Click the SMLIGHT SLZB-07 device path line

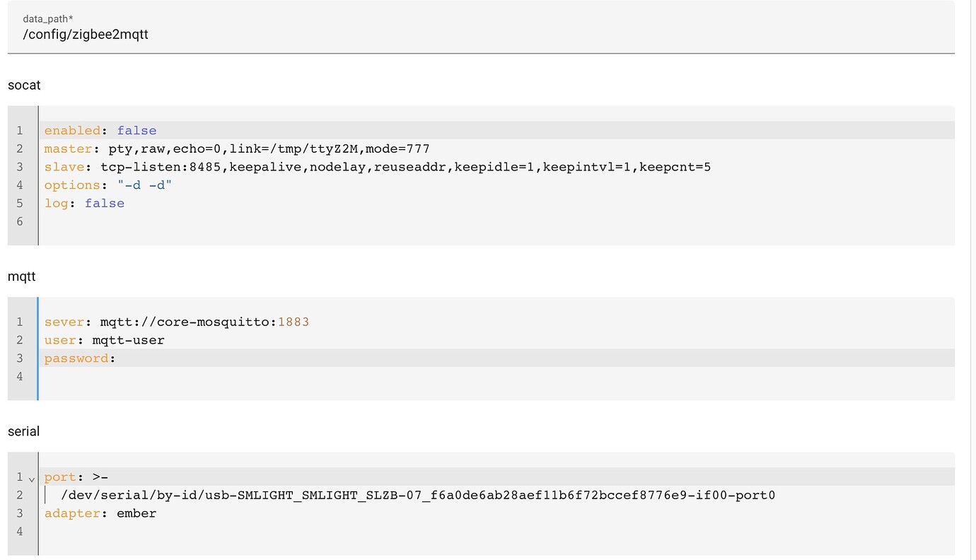[x=417, y=495]
